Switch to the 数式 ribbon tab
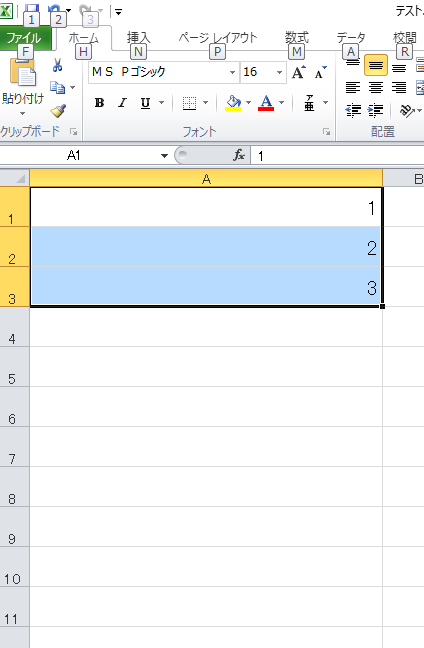424x648 pixels. 296,38
